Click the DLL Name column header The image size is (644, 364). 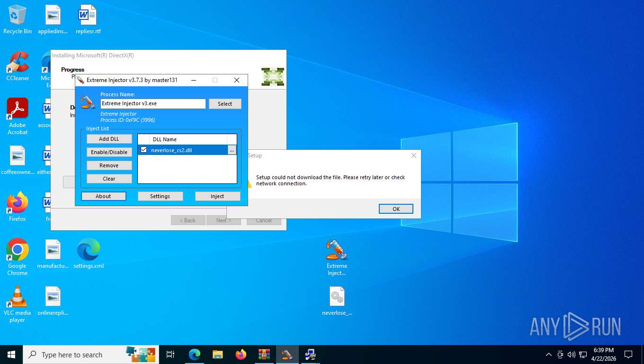click(x=188, y=139)
